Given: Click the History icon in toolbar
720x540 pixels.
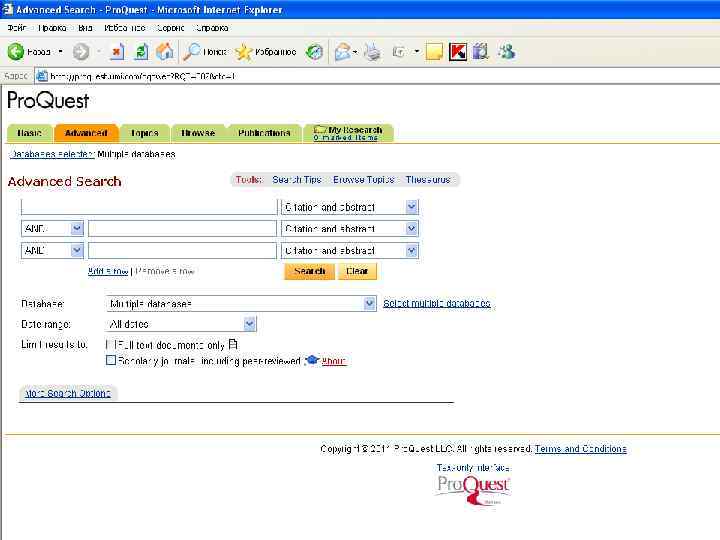Looking at the screenshot, I should [315, 52].
